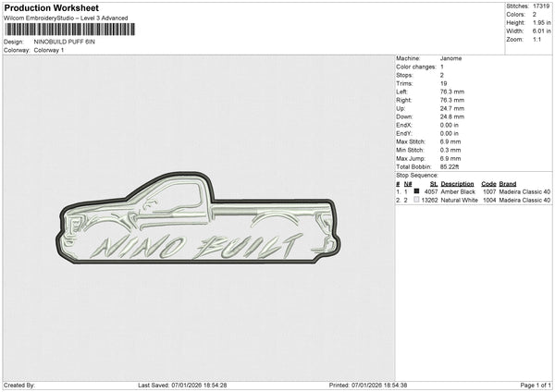Click the stitch count '13262'
Image resolution: width=555 pixels, height=392 pixels.
click(430, 201)
